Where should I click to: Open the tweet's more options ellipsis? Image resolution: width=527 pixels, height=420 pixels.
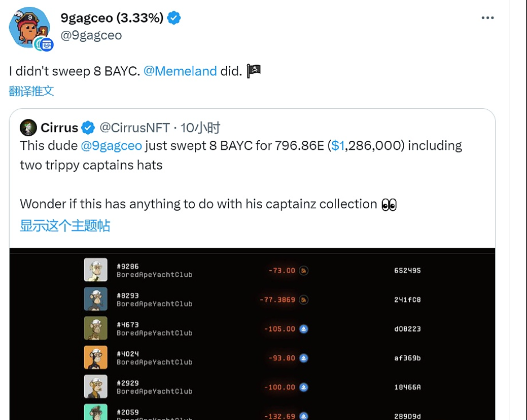pos(487,17)
